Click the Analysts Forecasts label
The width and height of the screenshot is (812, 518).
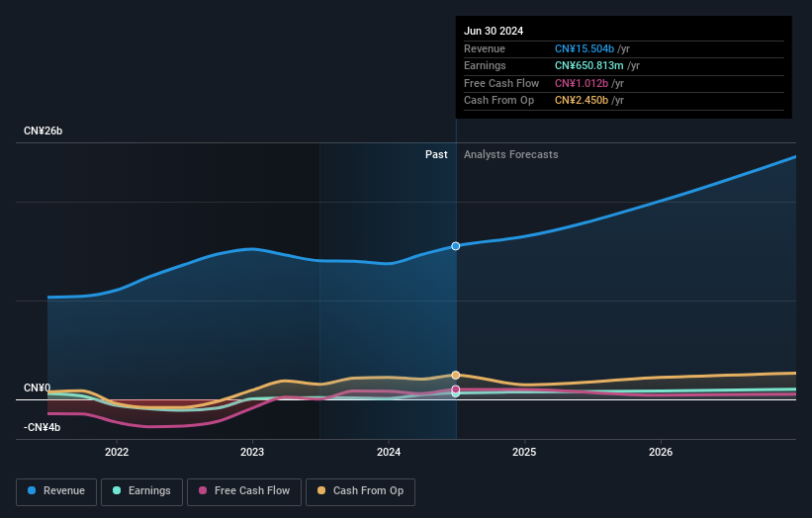click(510, 155)
